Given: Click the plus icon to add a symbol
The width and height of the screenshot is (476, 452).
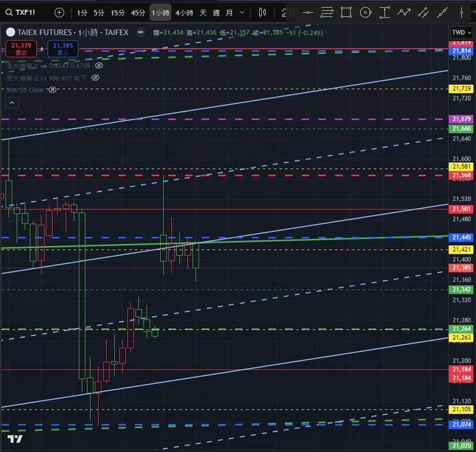Looking at the screenshot, I should tap(59, 12).
